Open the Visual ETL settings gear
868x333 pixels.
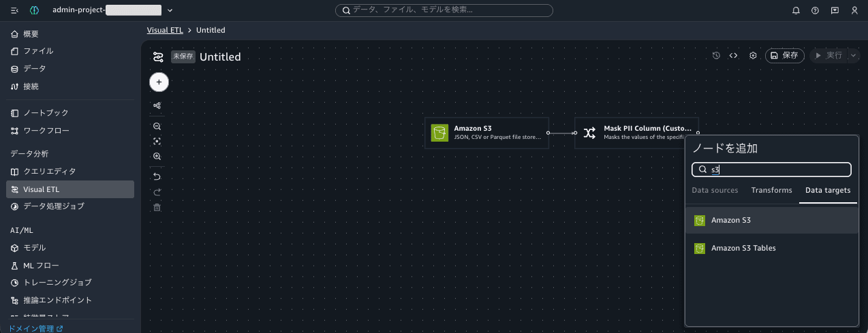(x=753, y=56)
